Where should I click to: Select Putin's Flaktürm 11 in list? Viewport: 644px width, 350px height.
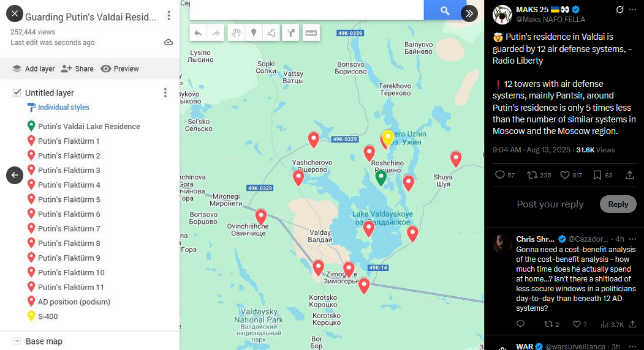pos(66,287)
